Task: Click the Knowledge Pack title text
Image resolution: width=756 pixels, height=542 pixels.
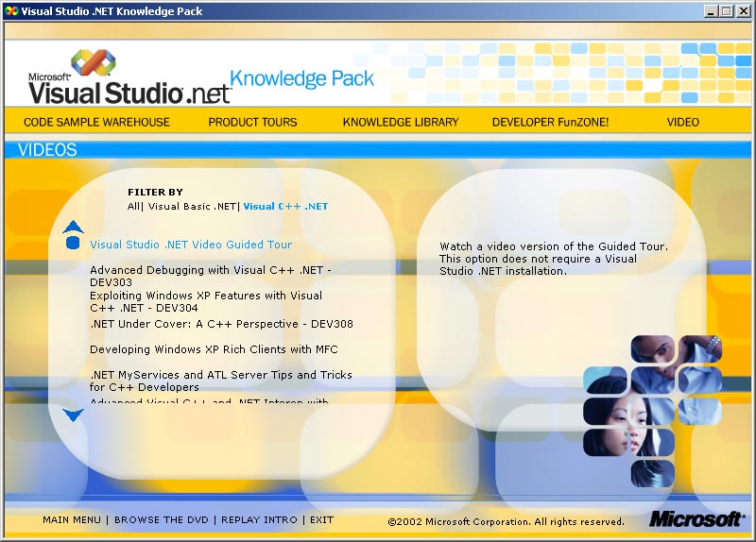Action: click(x=301, y=78)
